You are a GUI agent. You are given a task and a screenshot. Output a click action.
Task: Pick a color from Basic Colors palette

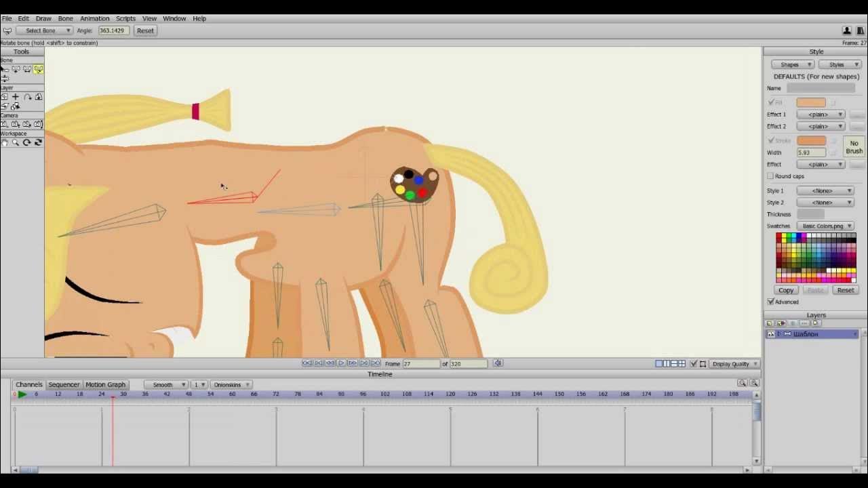point(816,258)
